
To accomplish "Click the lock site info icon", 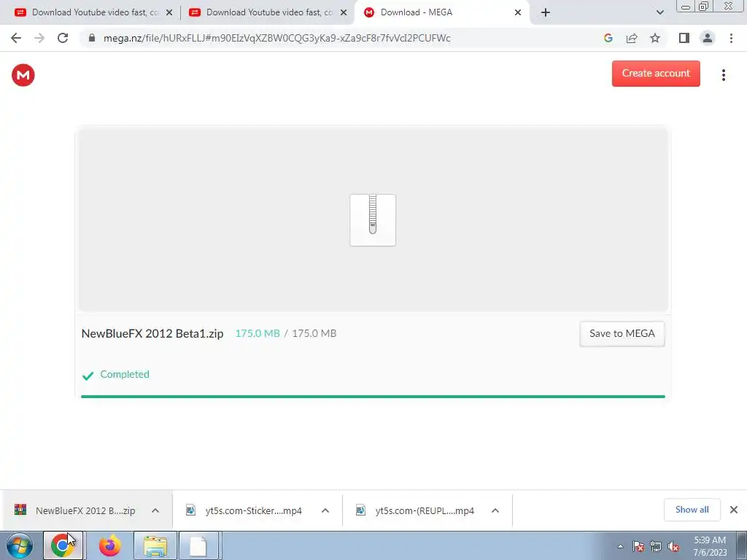I will coord(92,38).
